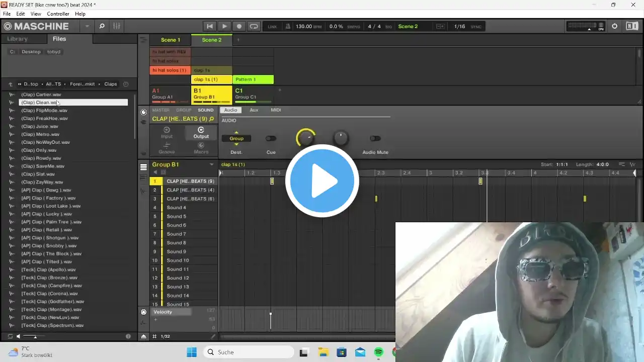The image size is (644, 362).
Task: Add a new group with plus after C1
Action: [280, 90]
